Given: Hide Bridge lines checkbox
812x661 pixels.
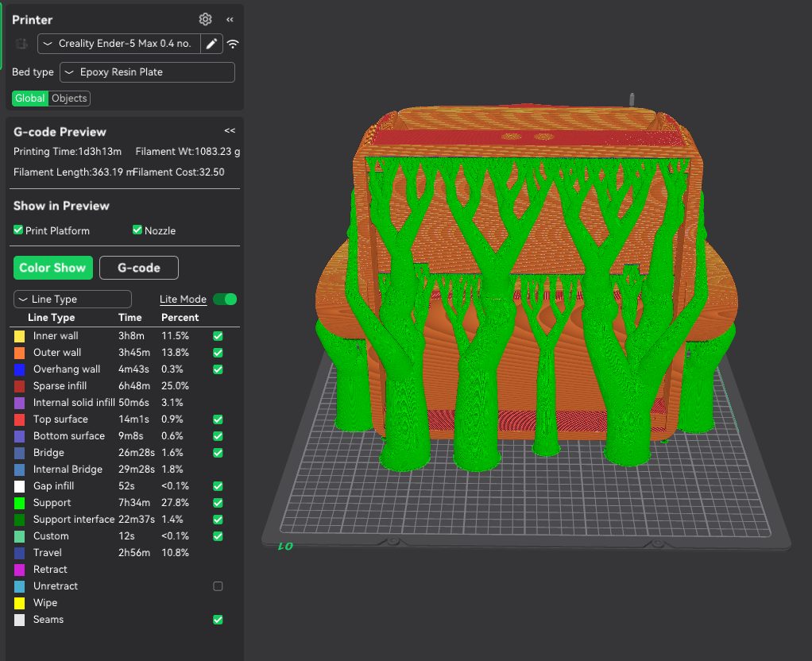Looking at the screenshot, I should (218, 452).
